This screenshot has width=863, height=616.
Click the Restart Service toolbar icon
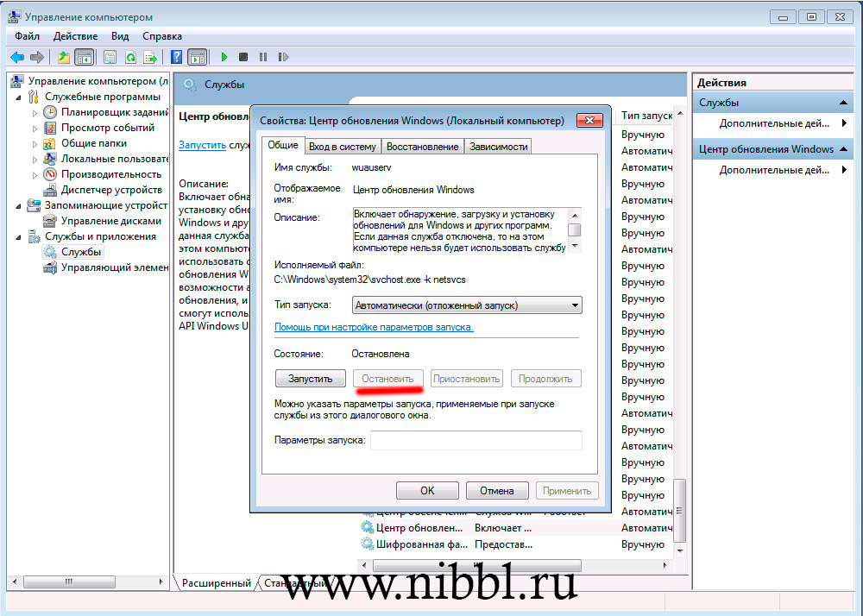click(x=283, y=57)
